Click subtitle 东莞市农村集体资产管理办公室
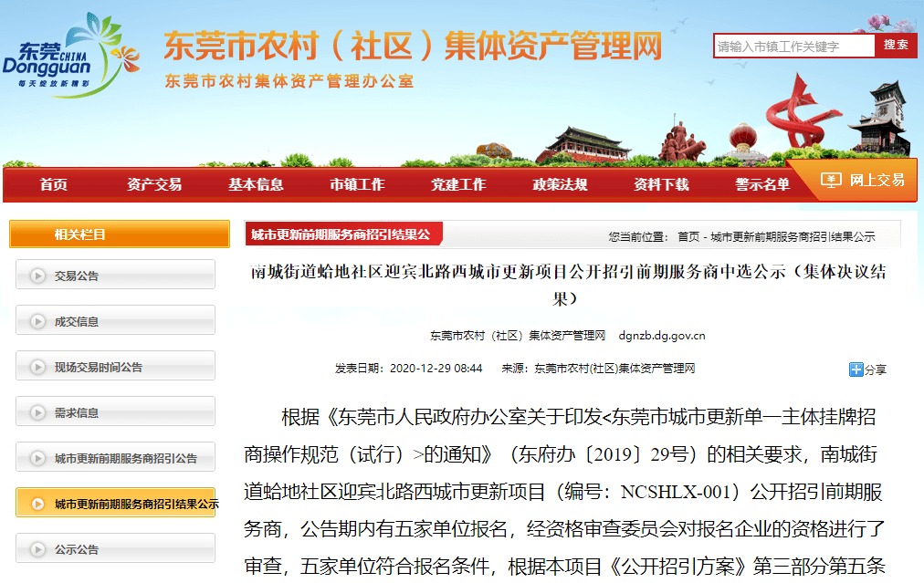Image resolution: width=924 pixels, height=583 pixels. (x=289, y=81)
